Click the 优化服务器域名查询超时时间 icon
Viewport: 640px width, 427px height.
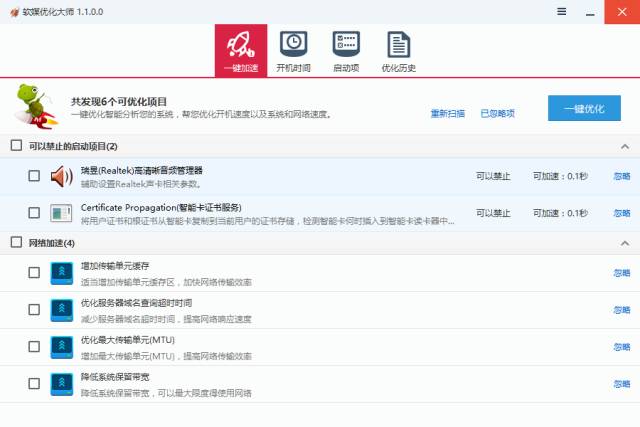click(62, 310)
